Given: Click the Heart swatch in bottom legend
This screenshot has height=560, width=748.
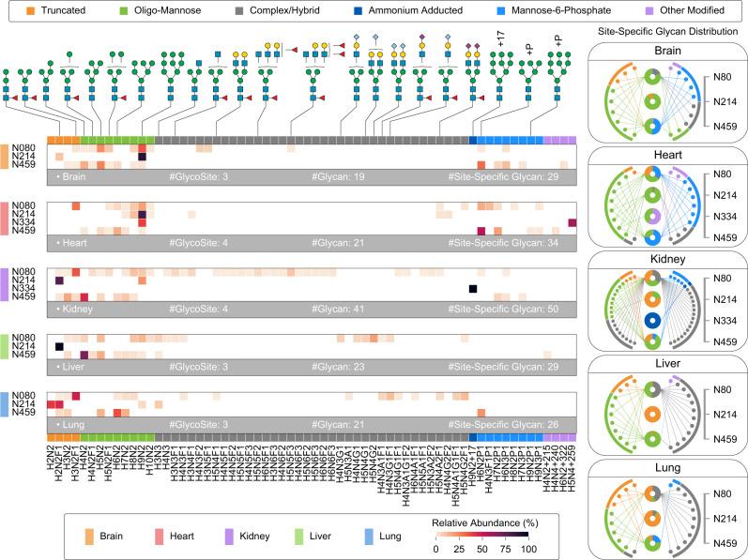Looking at the screenshot, I should 160,537.
